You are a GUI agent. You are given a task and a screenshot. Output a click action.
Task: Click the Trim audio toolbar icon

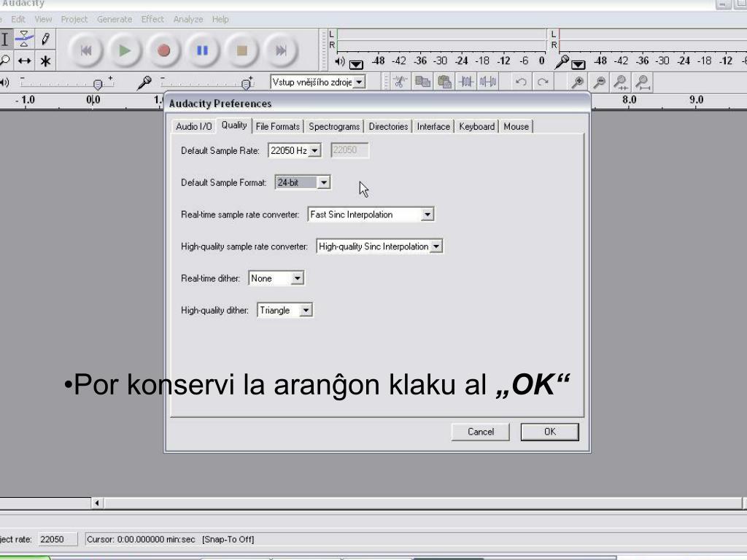[466, 82]
